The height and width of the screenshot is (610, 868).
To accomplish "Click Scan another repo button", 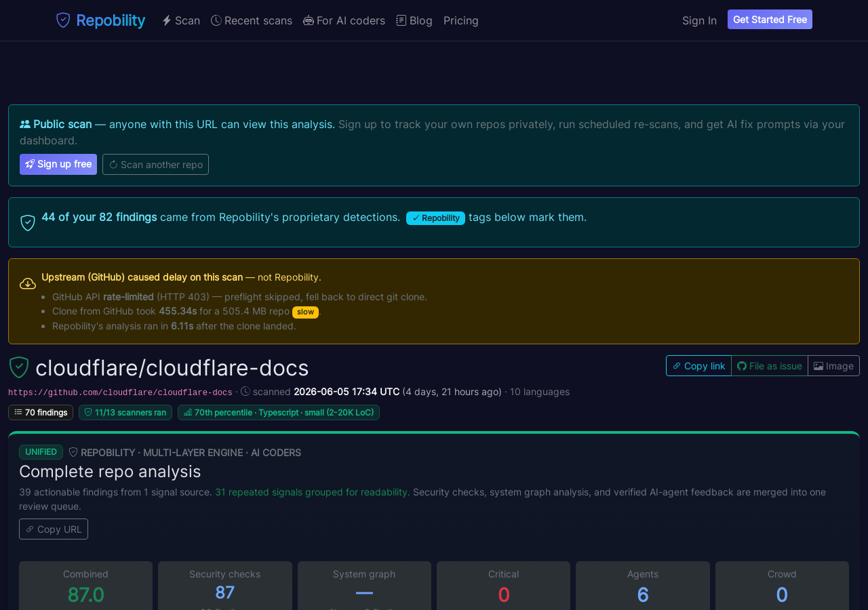I will point(155,164).
